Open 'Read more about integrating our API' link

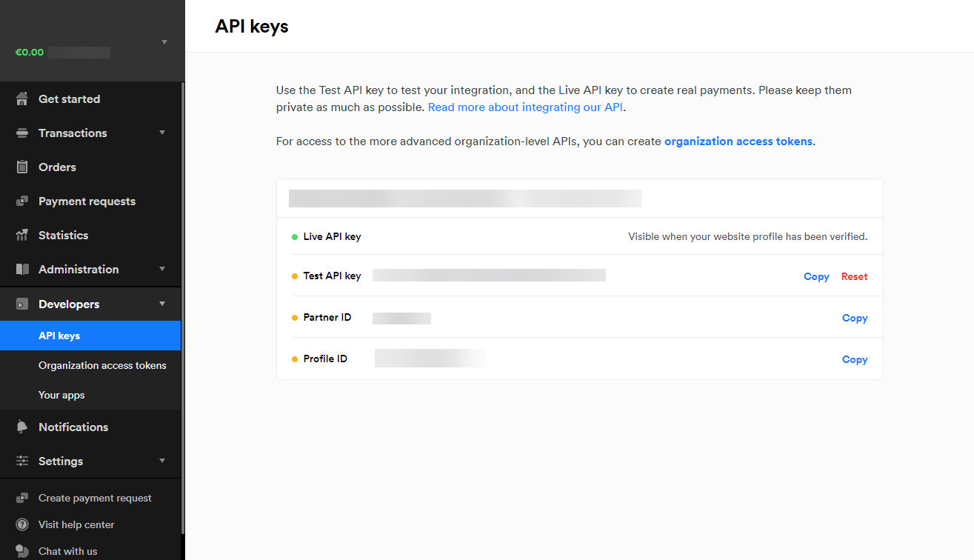point(526,107)
